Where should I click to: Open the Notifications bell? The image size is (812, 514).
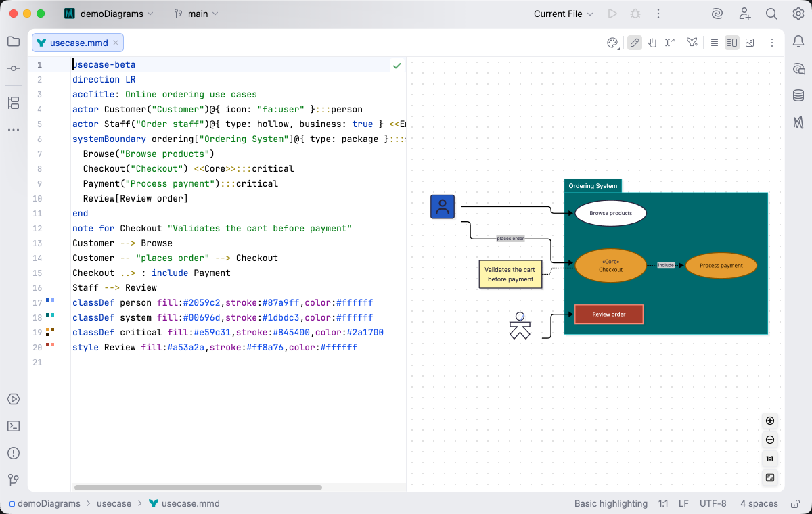[798, 41]
